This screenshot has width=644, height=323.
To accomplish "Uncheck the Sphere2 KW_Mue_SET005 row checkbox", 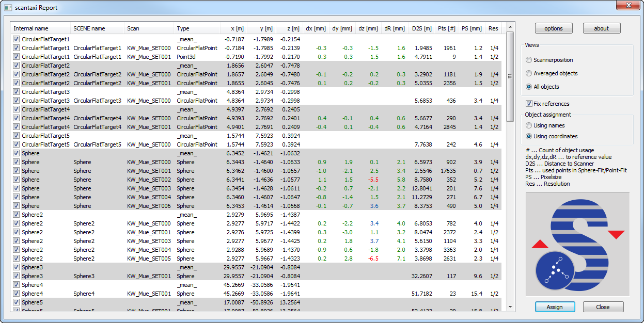I will 17,259.
